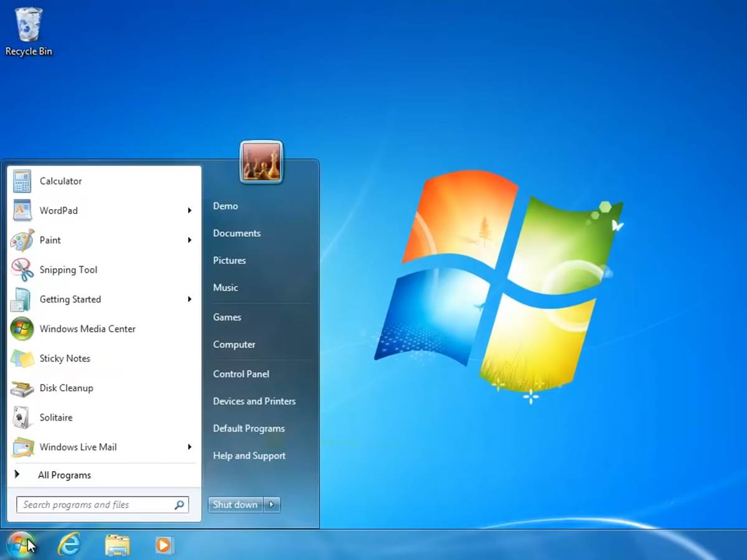Open Control Panel
The height and width of the screenshot is (560, 747).
point(241,373)
